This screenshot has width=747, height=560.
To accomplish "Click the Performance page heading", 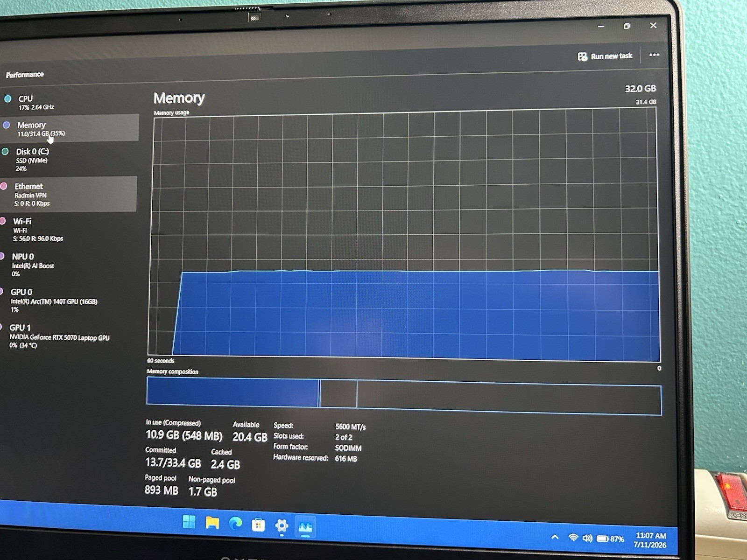I will [x=25, y=75].
